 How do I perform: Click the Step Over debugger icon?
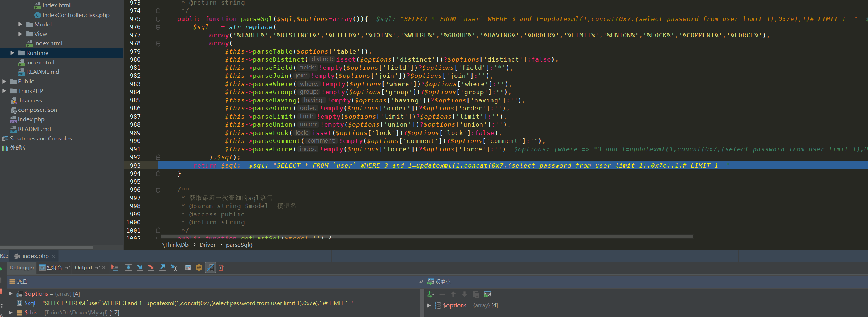[128, 268]
